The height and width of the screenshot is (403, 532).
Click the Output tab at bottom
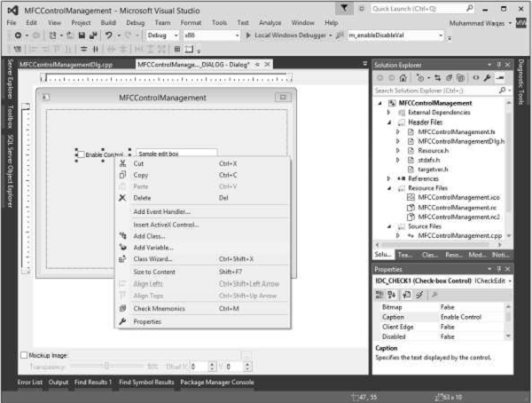coord(59,383)
